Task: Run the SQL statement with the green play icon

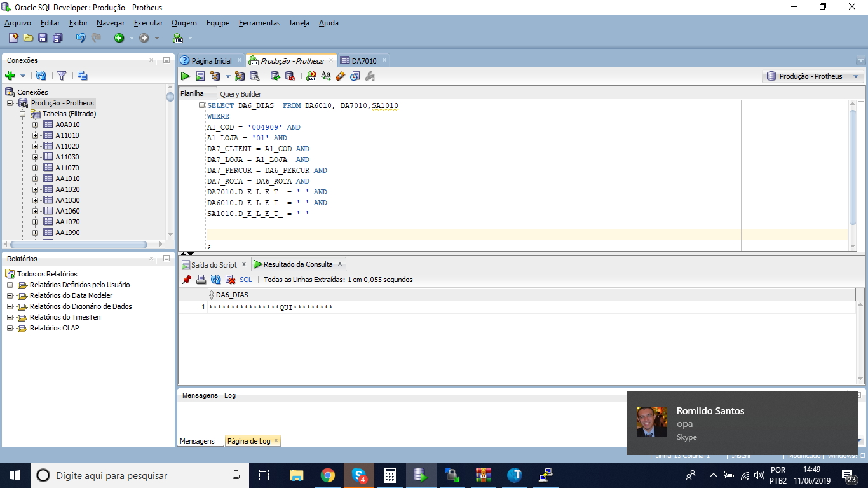Action: 186,76
